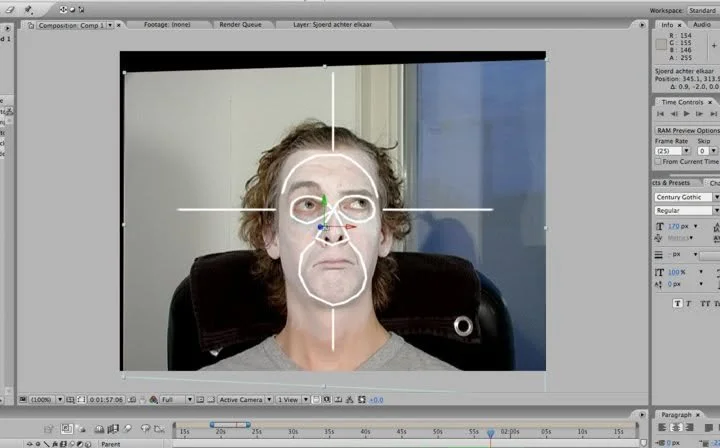
Task: Toggle All Caps text style
Action: pyautogui.click(x=705, y=303)
